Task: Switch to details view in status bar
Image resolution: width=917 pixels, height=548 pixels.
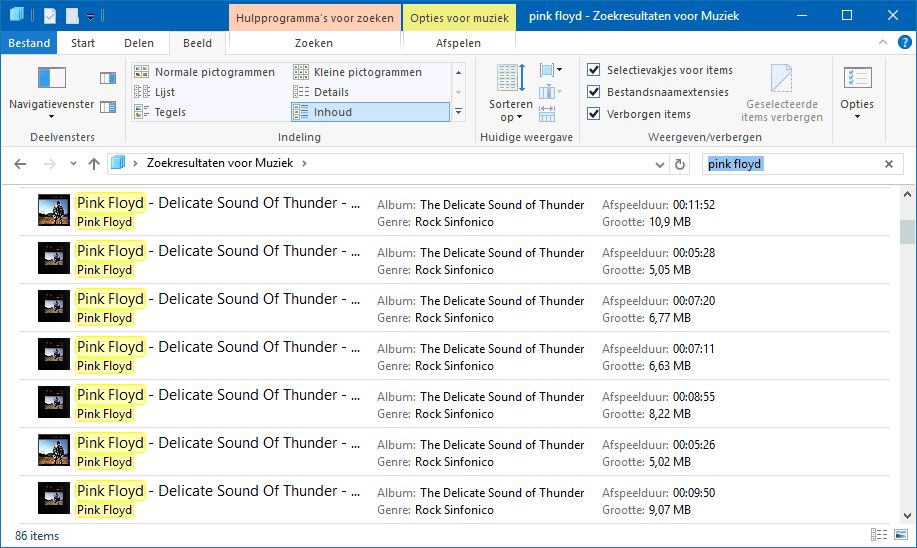Action: [879, 535]
